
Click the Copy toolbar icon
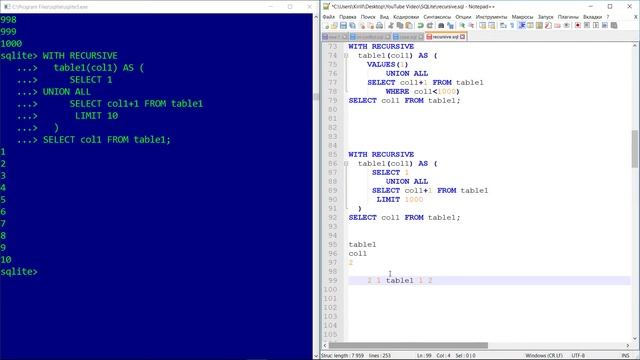[x=400, y=25]
